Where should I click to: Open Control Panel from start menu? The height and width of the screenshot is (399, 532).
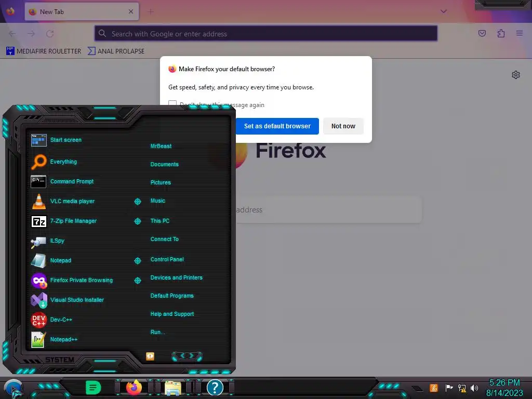coord(167,260)
